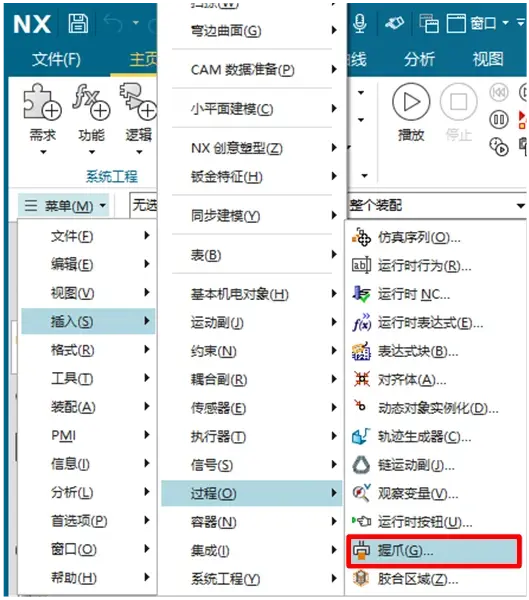This screenshot has width=529, height=600.
Task: Choose 链运动副(J) entry
Action: 435,465
